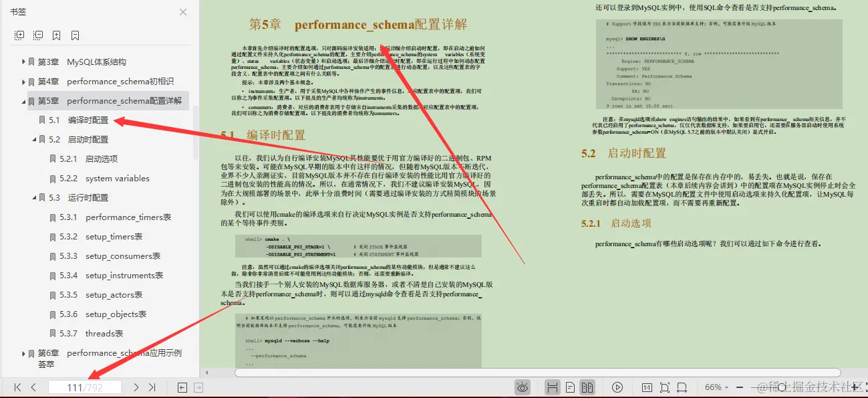Open bookmark 5.1 编译时配置
This screenshot has width=868, height=398.
(x=78, y=120)
